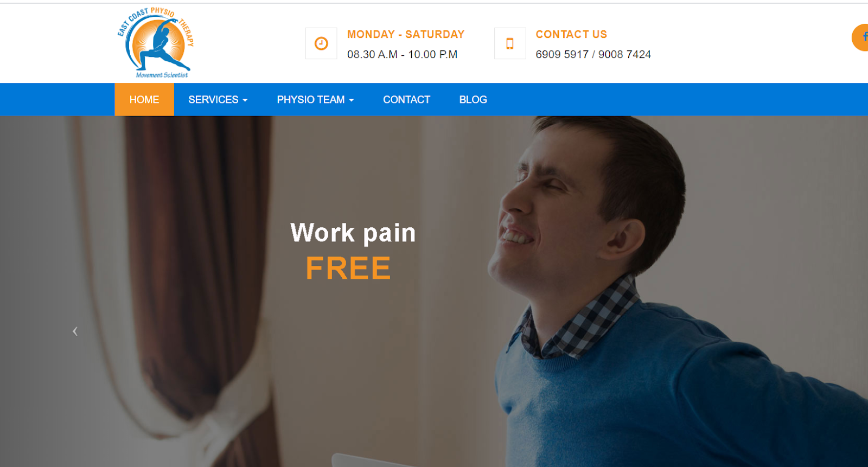Open the PHYSIO TEAM menu
Screen dimensions: 868x467
point(315,100)
